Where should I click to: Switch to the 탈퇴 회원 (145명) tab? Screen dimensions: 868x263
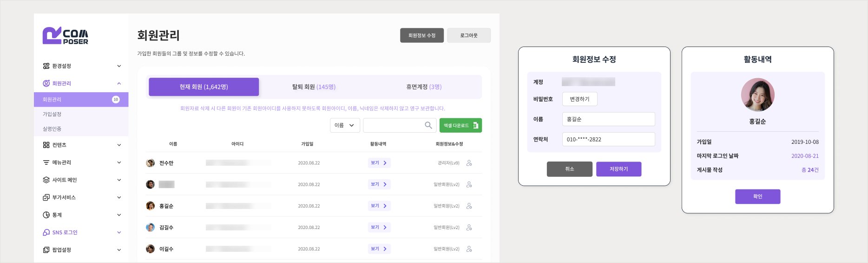(314, 87)
